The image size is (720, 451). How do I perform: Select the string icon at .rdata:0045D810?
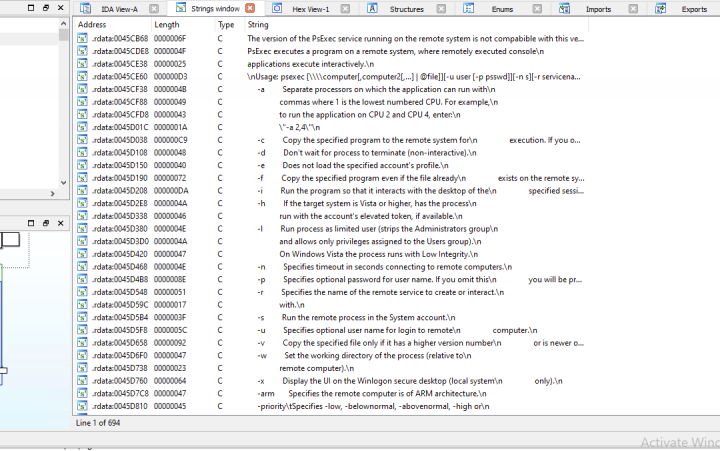coord(82,406)
